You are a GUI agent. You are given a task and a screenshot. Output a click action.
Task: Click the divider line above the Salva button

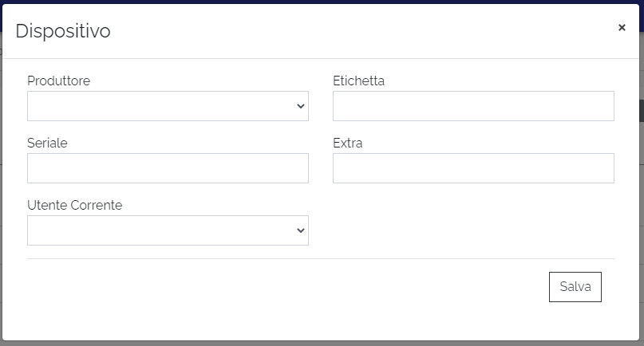pyautogui.click(x=319, y=258)
